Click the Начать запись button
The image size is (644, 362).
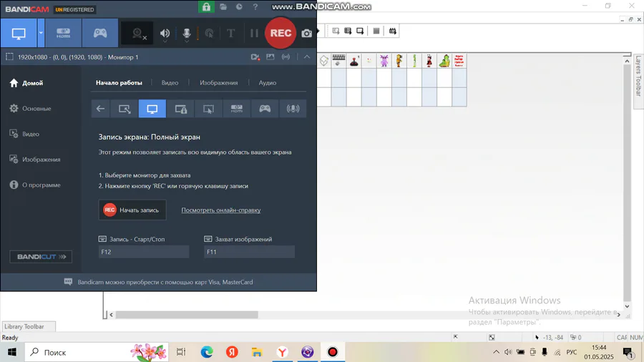(132, 210)
